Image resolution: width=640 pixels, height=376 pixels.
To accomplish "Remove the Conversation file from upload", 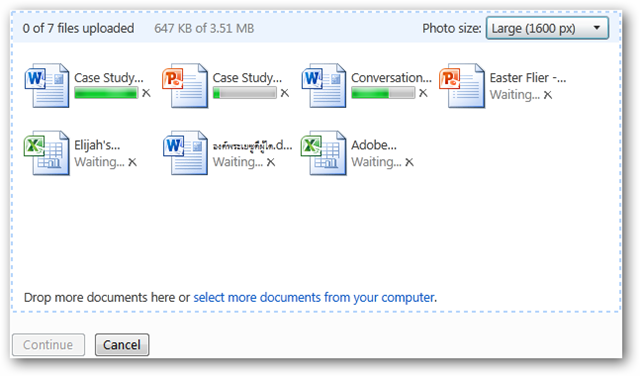I will 423,93.
